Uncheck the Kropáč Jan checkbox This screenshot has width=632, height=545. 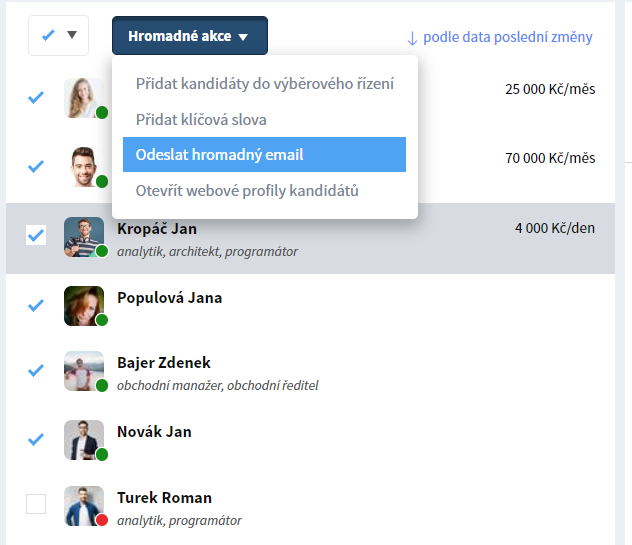(36, 235)
